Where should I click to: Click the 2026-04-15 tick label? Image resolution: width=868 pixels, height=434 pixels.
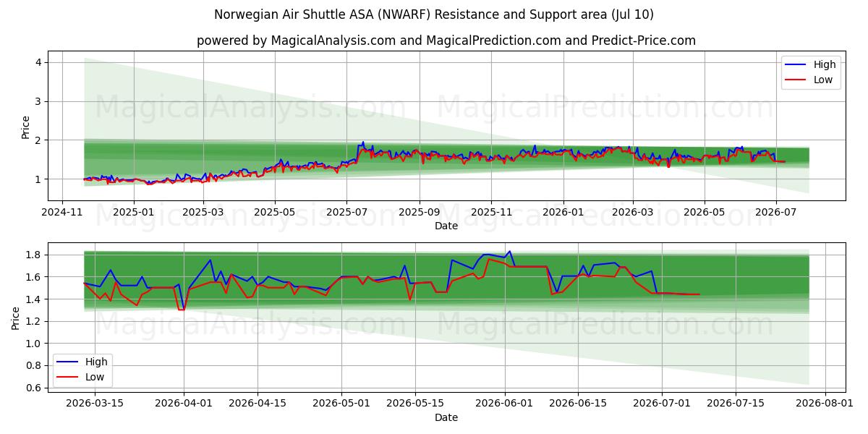pyautogui.click(x=258, y=404)
